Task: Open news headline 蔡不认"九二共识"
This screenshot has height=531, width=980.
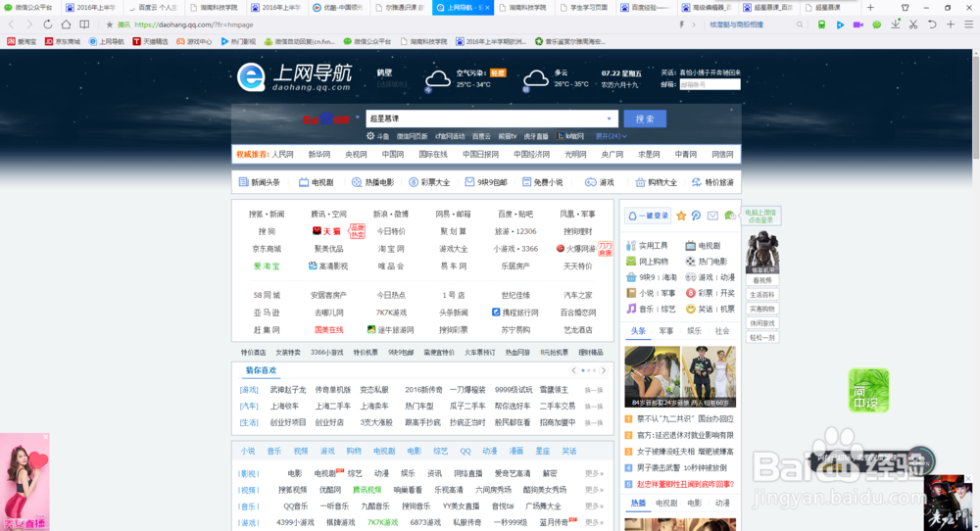Action: click(x=685, y=419)
